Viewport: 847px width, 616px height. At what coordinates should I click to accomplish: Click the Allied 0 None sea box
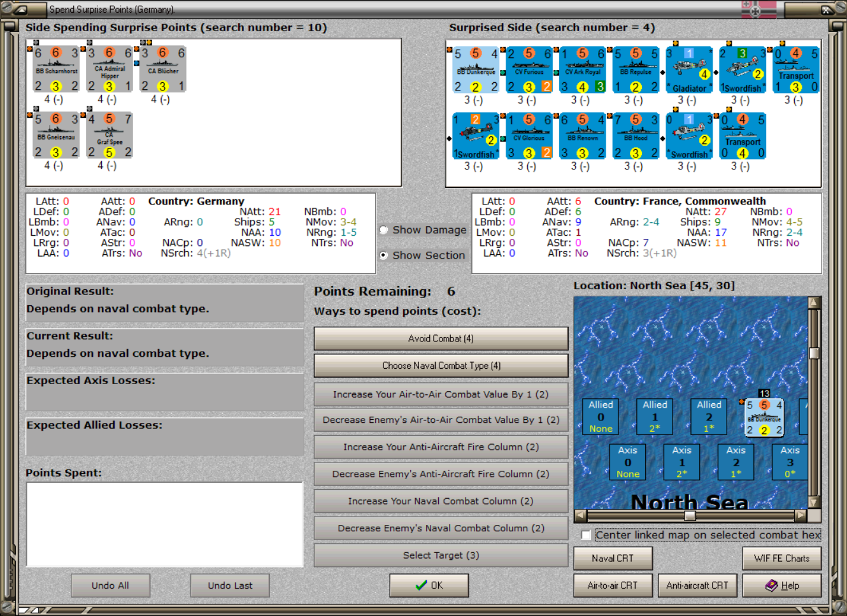pos(601,417)
